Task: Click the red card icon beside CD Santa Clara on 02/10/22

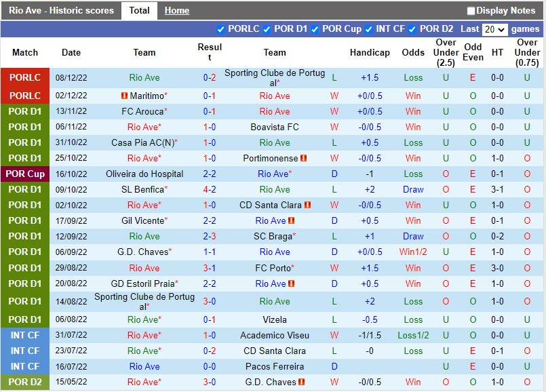Action: pos(307,205)
